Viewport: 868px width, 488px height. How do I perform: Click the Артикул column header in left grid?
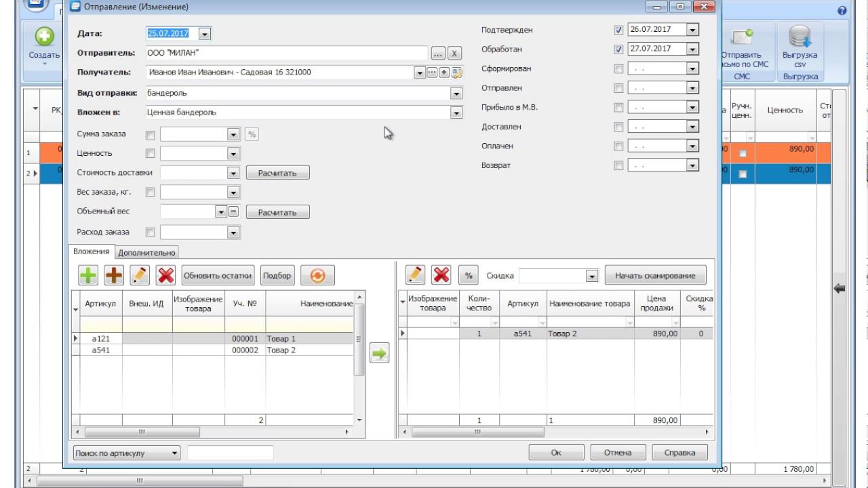click(100, 304)
